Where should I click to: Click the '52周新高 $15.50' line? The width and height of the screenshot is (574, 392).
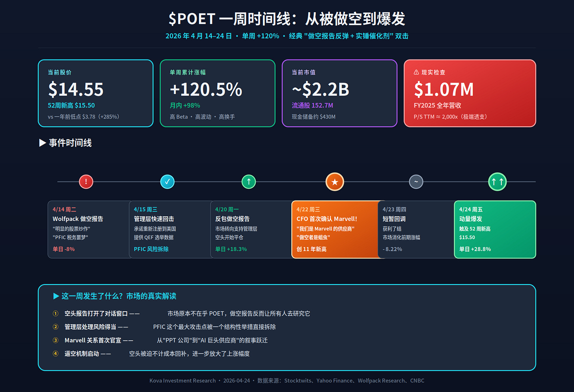coord(71,106)
